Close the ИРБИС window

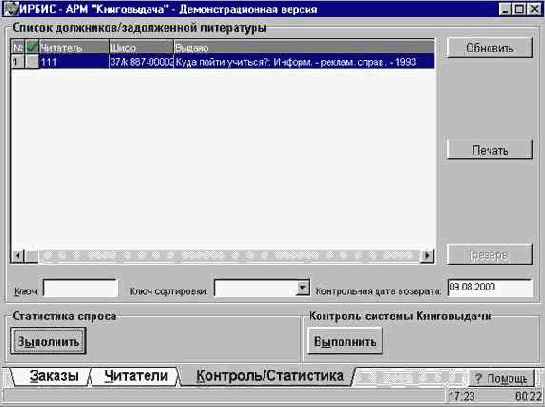534,9
